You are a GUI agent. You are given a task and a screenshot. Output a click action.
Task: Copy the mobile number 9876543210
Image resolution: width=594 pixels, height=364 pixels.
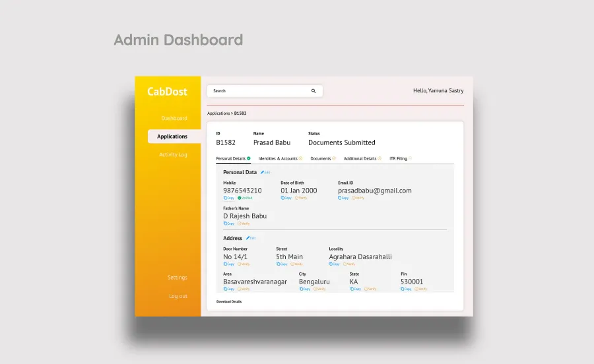coord(229,198)
